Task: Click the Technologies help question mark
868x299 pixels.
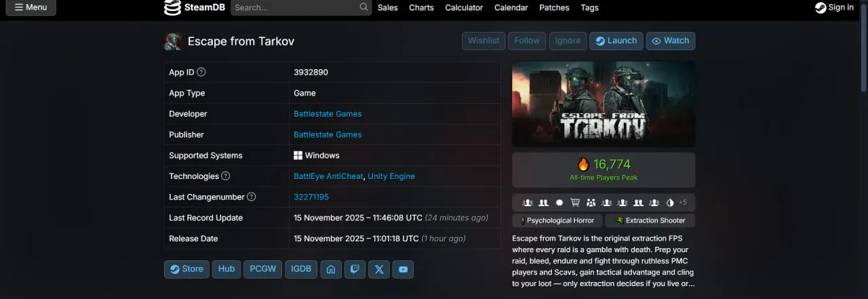Action: click(x=226, y=176)
